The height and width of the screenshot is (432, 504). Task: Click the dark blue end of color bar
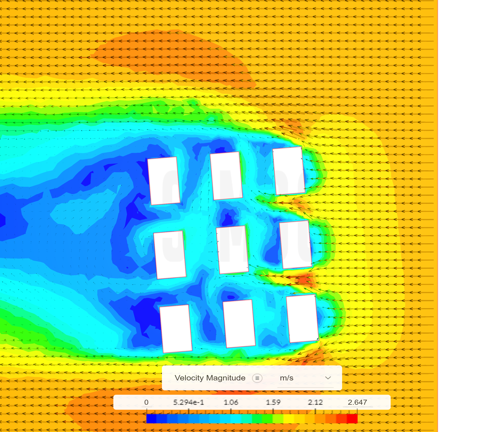151,419
